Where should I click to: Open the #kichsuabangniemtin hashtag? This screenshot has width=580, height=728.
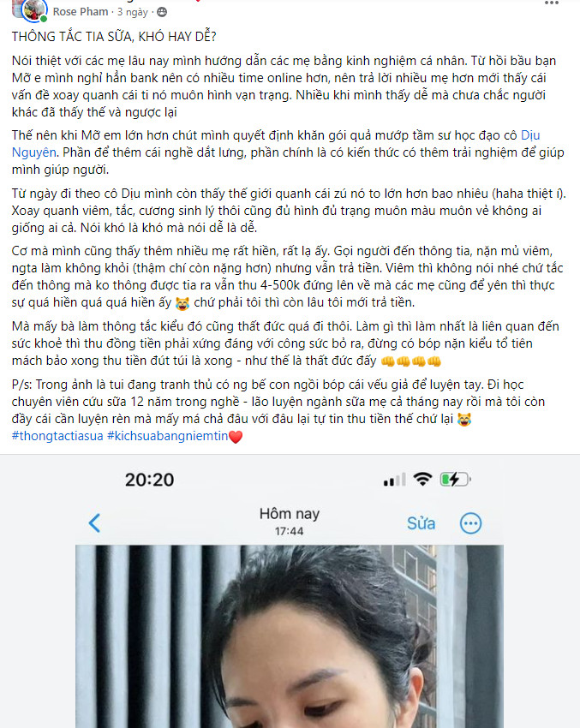coord(168,436)
